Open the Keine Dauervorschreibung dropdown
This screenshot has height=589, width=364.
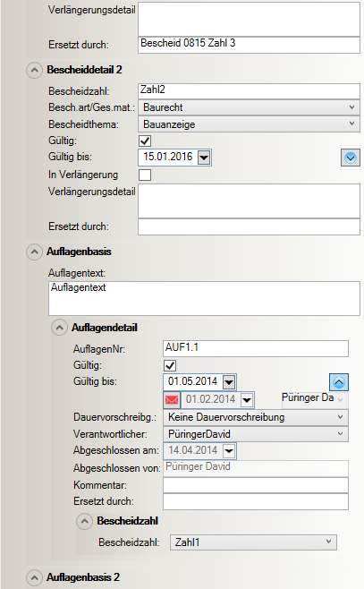click(x=256, y=417)
